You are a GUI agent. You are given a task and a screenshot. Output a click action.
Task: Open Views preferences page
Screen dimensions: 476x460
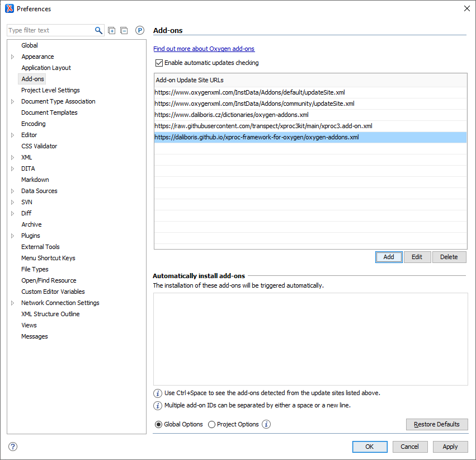point(29,325)
